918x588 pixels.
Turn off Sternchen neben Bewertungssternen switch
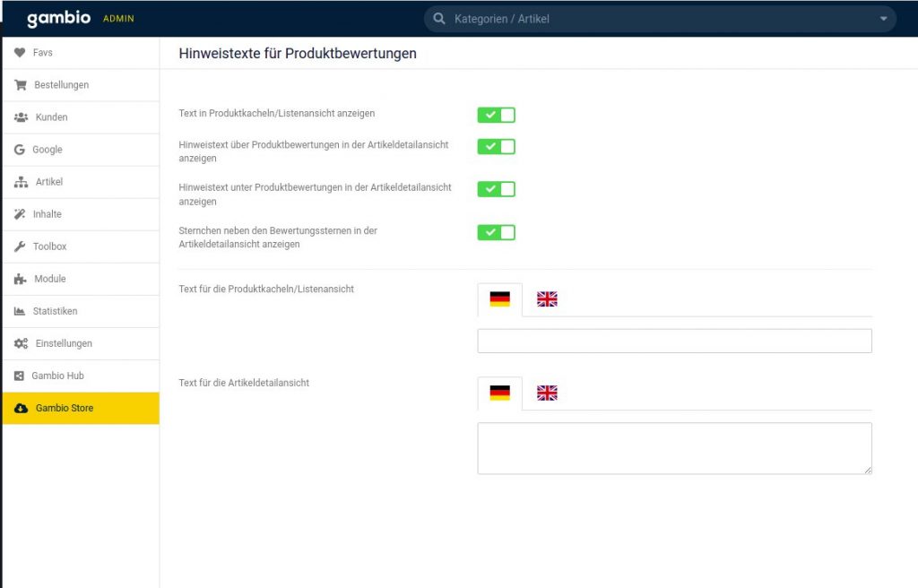(x=496, y=232)
